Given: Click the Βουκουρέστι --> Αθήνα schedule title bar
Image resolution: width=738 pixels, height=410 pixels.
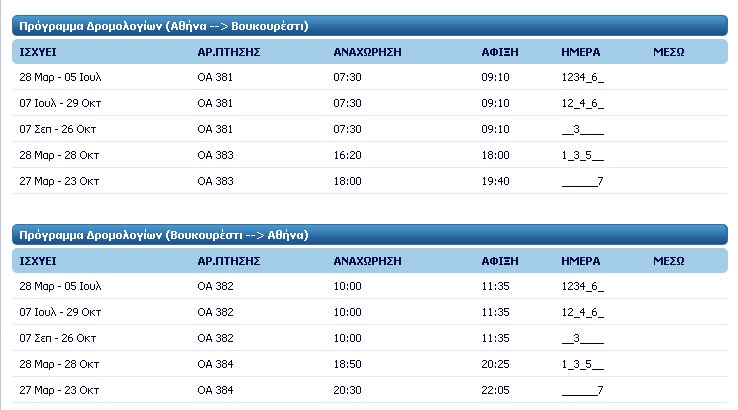Looking at the screenshot, I should tap(369, 235).
